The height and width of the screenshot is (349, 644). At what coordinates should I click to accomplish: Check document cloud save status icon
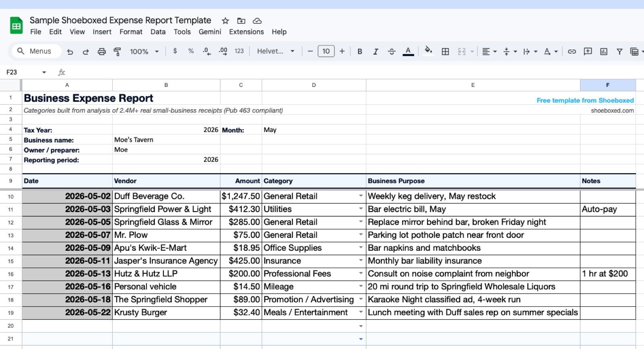257,21
